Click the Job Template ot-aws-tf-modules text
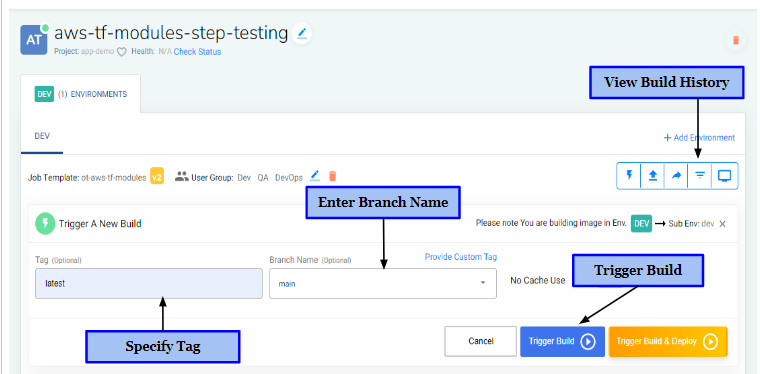 click(87, 177)
